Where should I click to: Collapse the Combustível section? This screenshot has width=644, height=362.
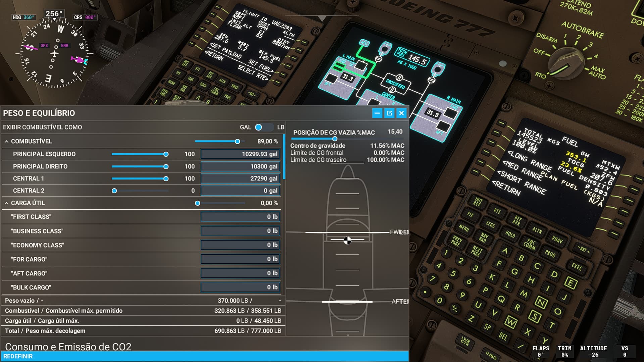click(x=6, y=142)
